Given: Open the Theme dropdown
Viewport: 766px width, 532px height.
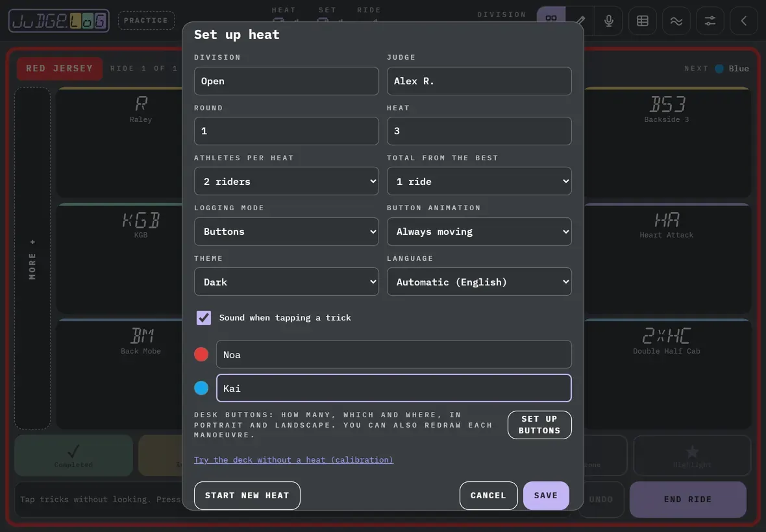Looking at the screenshot, I should pos(286,282).
